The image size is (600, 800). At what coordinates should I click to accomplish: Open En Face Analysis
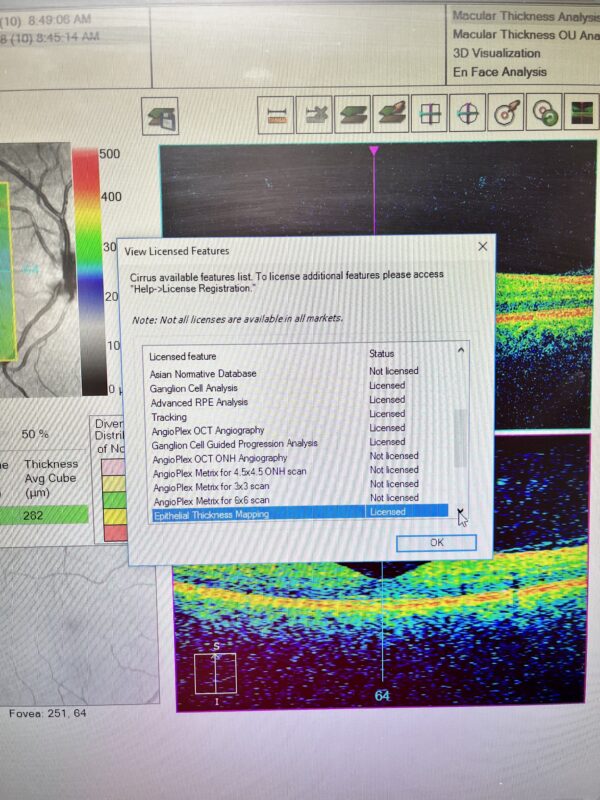tap(499, 72)
